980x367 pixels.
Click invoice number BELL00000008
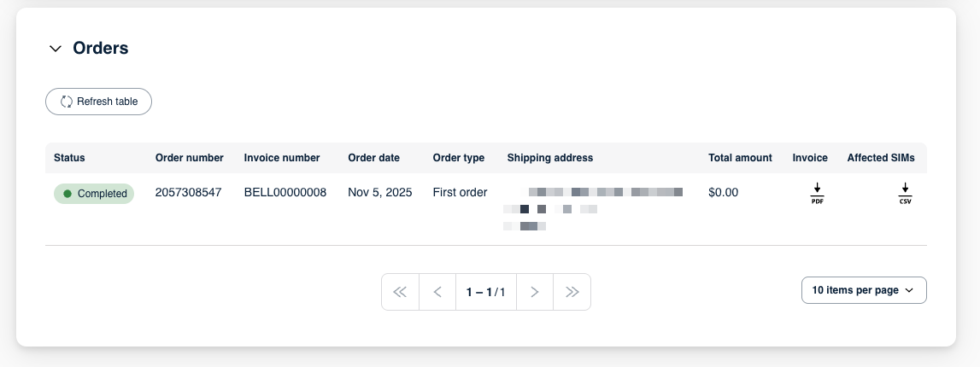point(285,193)
